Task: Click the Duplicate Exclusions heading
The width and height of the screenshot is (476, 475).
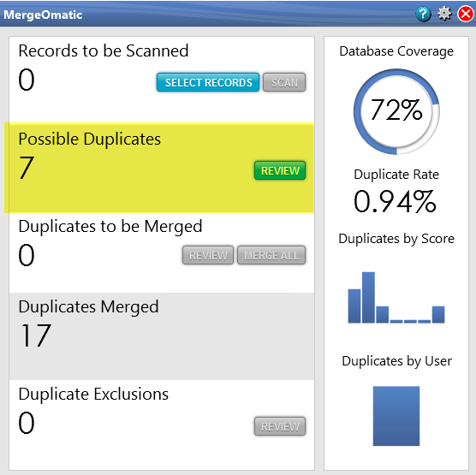Action: [x=93, y=395]
